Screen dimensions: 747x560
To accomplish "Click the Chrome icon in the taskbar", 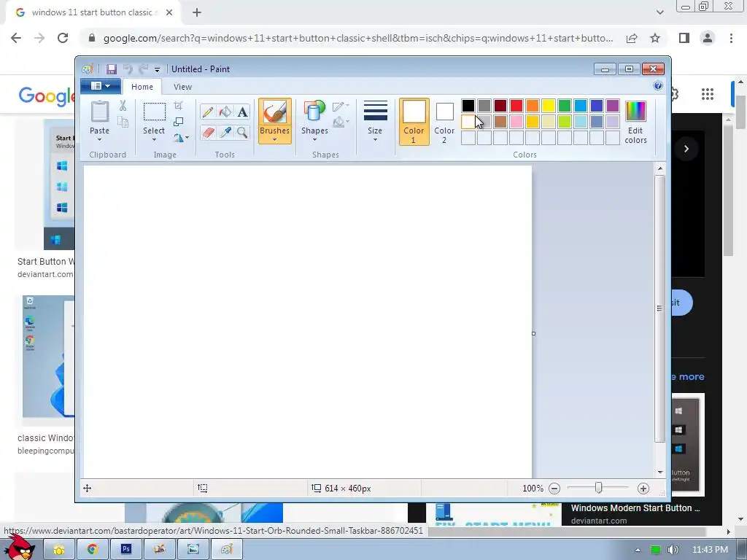I will tap(93, 549).
